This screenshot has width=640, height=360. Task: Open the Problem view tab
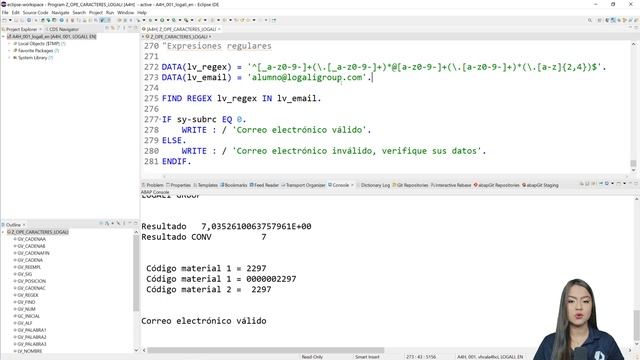[152, 185]
